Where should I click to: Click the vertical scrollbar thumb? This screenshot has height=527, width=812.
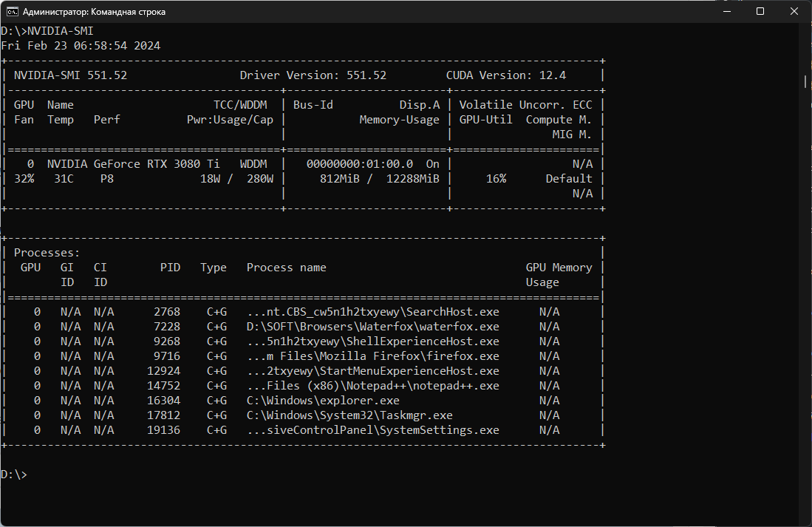[x=805, y=81]
